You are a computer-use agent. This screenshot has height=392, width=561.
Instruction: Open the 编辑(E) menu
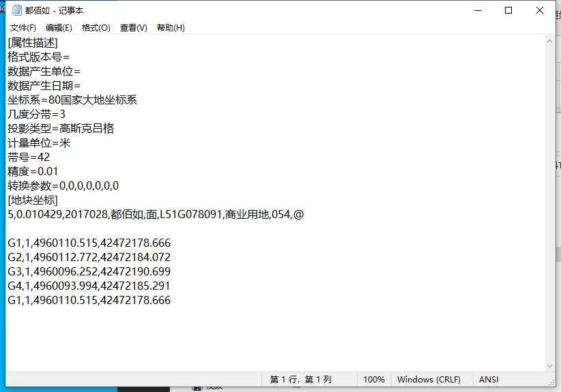coord(59,28)
